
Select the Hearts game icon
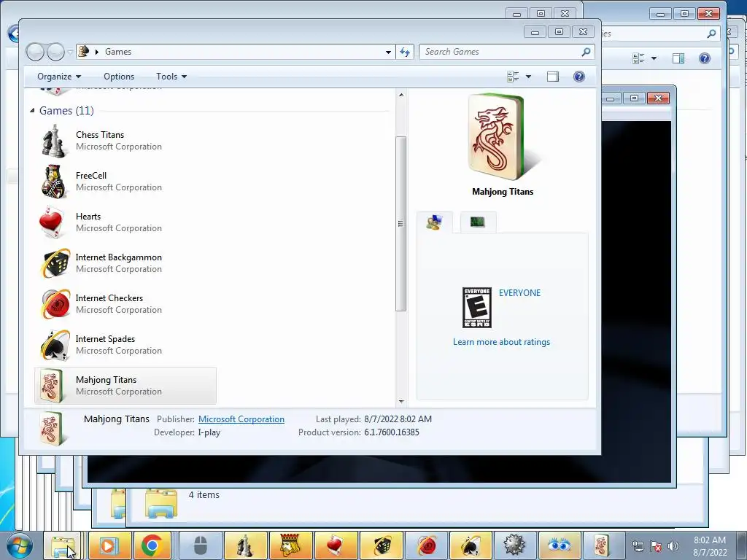pos(52,222)
